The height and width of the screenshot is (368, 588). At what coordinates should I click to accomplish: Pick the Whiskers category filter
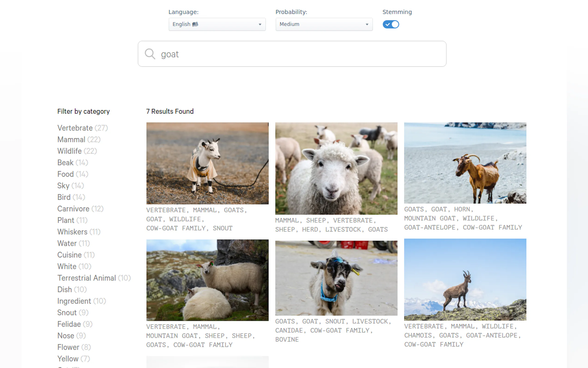tap(72, 232)
